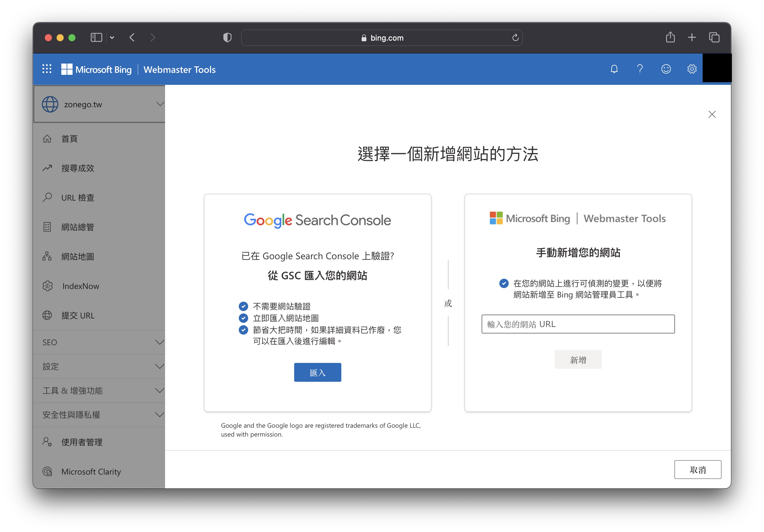764x532 pixels.
Task: Click the bing.com address bar
Action: [x=382, y=38]
